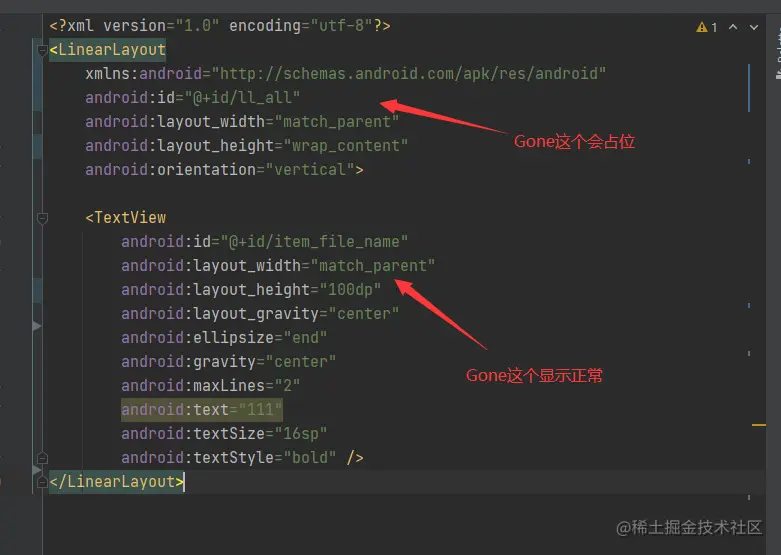Click the ellipsize "end" value
Viewport: 781px width, 555px height.
coord(305,337)
